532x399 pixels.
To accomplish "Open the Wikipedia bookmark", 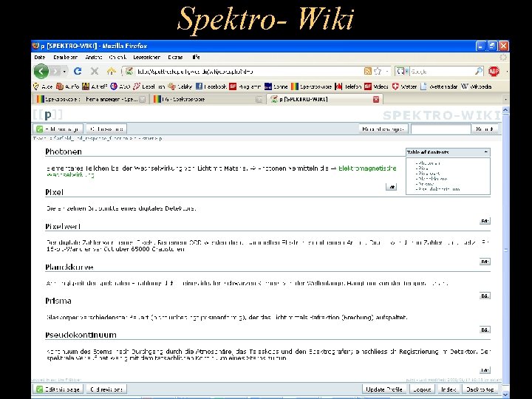I will 476,86.
